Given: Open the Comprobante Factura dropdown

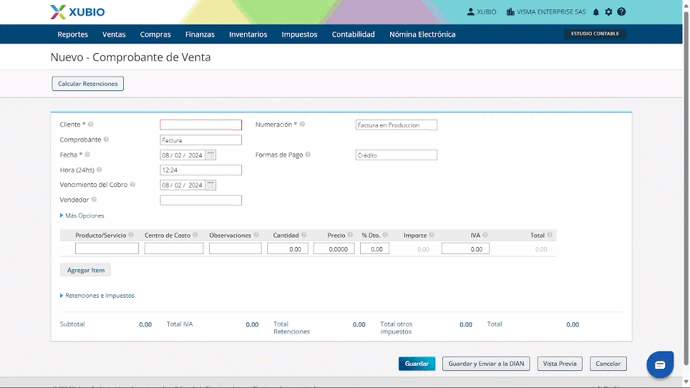Looking at the screenshot, I should (201, 140).
